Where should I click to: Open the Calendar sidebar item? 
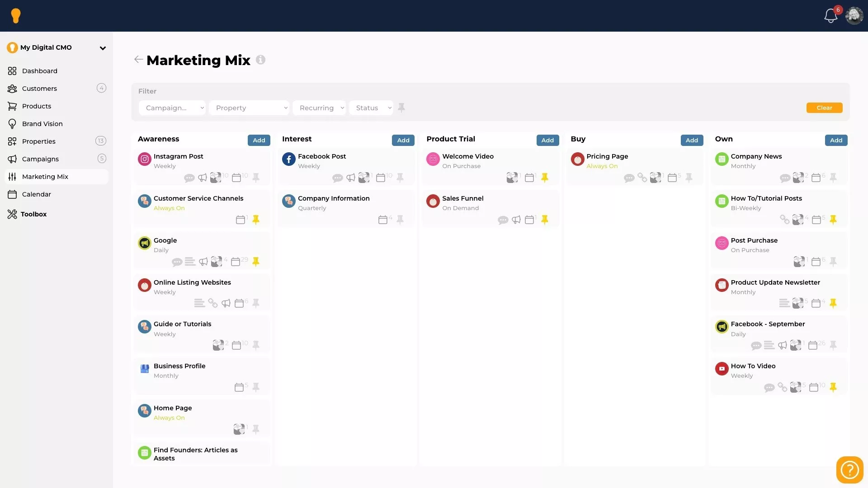tap(36, 194)
